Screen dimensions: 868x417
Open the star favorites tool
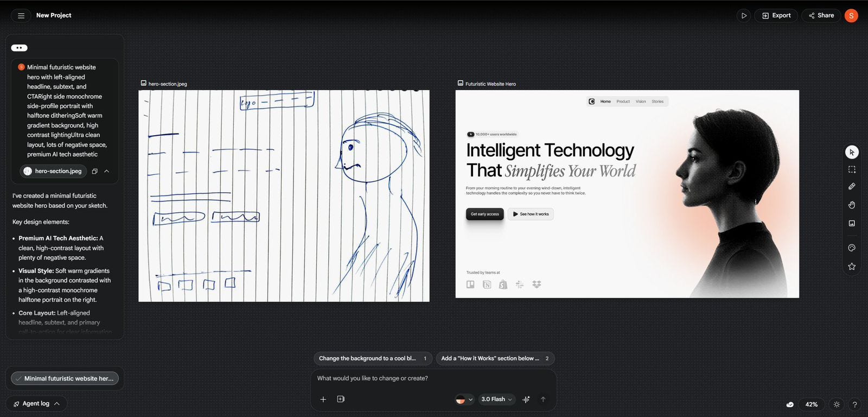(x=852, y=266)
